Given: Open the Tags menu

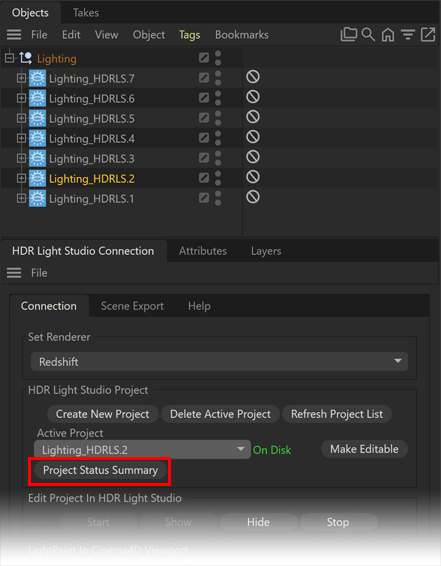Looking at the screenshot, I should [189, 35].
